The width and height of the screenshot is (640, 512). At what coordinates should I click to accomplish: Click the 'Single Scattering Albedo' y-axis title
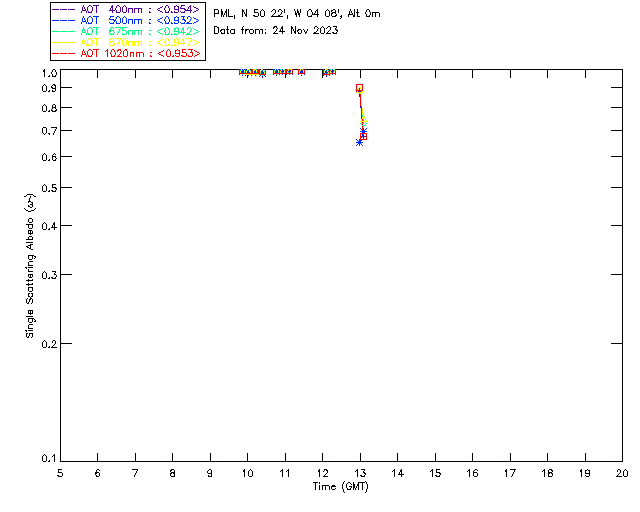30,266
